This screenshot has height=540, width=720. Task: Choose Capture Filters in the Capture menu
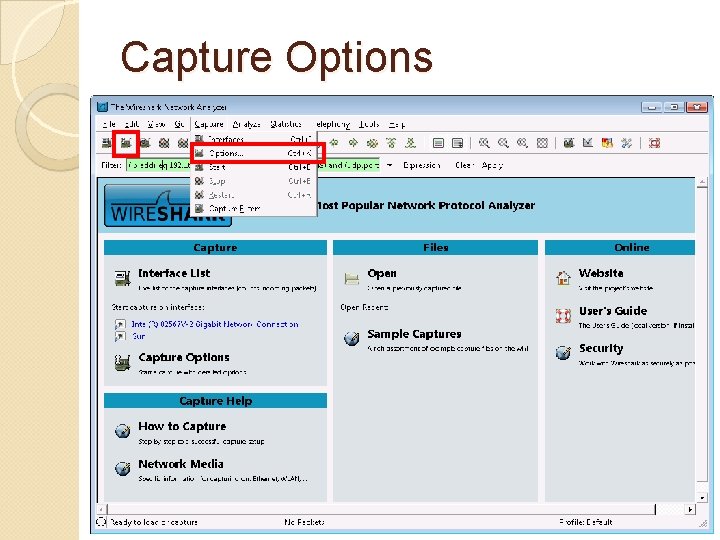(253, 208)
